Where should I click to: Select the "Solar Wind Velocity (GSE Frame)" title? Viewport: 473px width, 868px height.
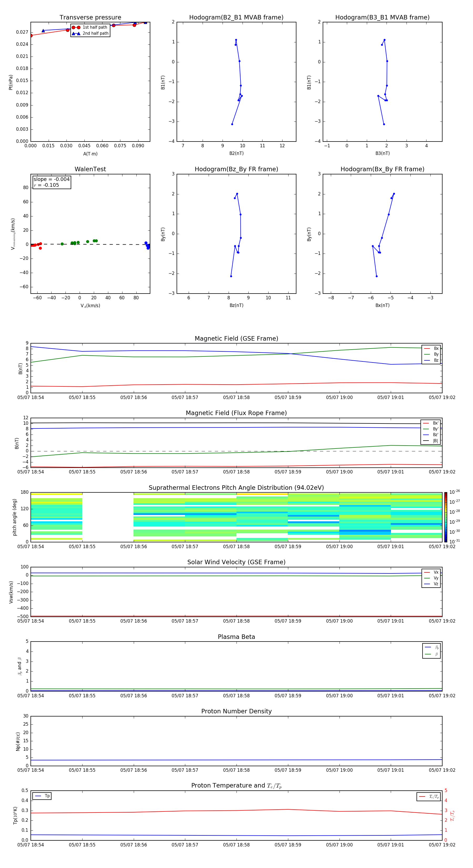click(236, 562)
